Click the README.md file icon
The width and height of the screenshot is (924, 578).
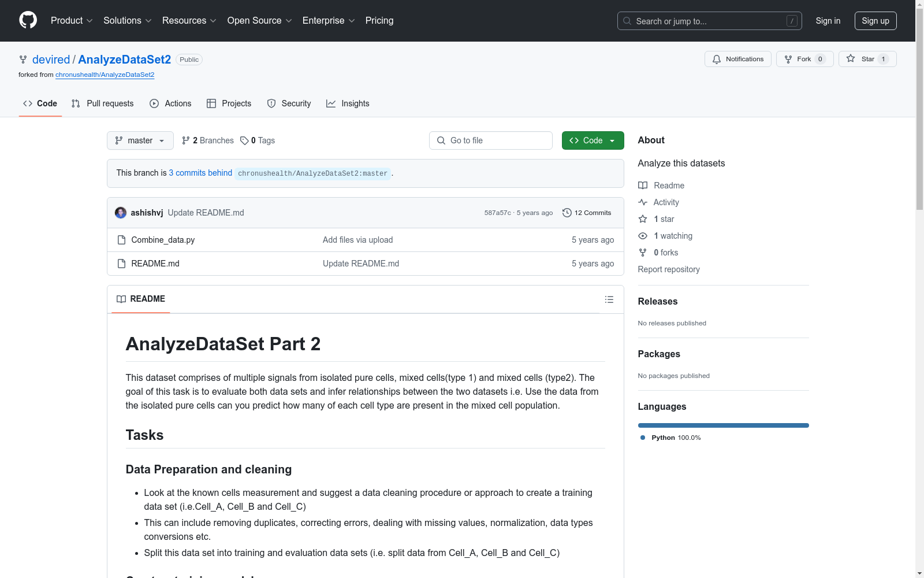pos(121,264)
